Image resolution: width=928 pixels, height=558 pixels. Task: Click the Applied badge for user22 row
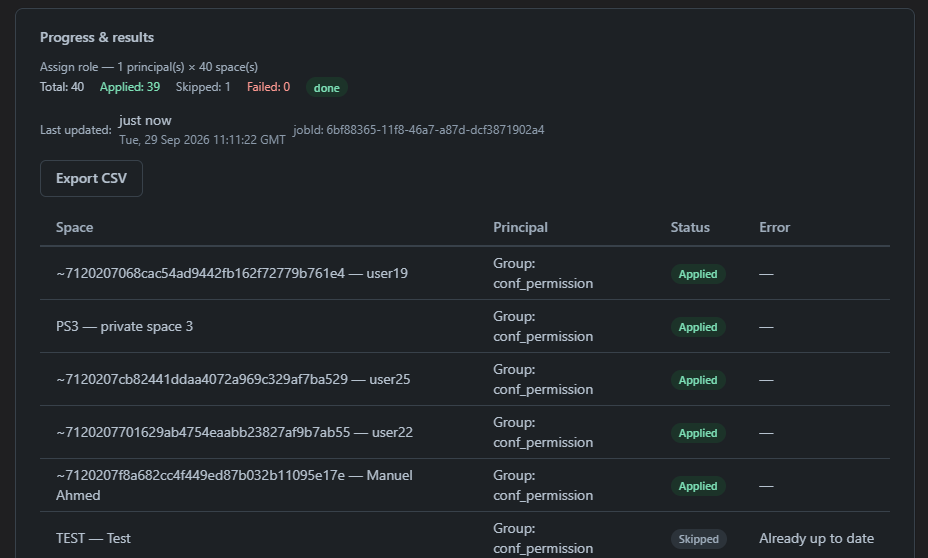tap(698, 433)
